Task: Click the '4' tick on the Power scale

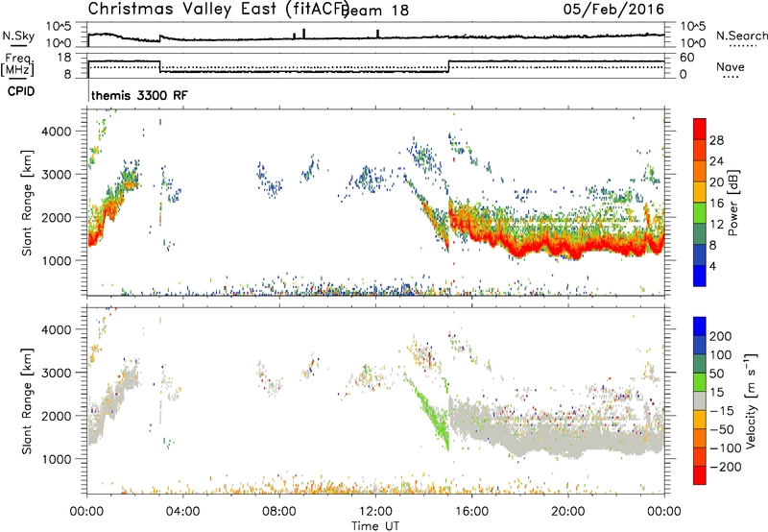Action: coord(713,266)
